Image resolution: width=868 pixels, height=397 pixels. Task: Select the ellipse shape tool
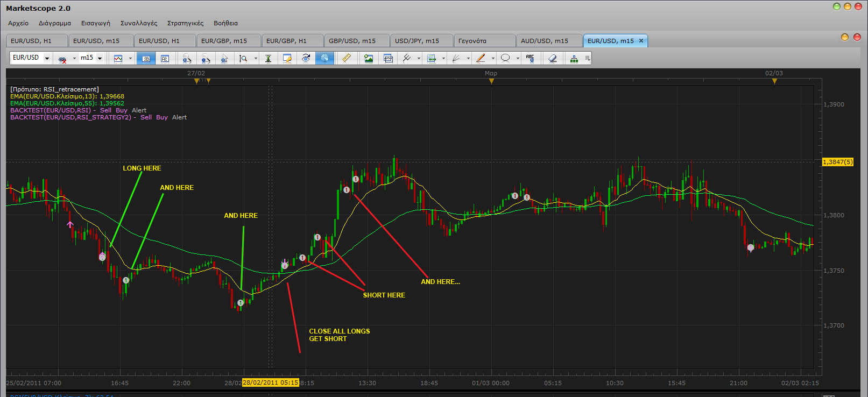505,58
